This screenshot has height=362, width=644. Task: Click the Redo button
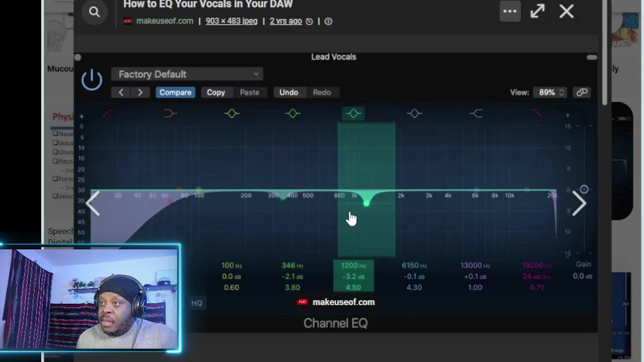pyautogui.click(x=322, y=93)
